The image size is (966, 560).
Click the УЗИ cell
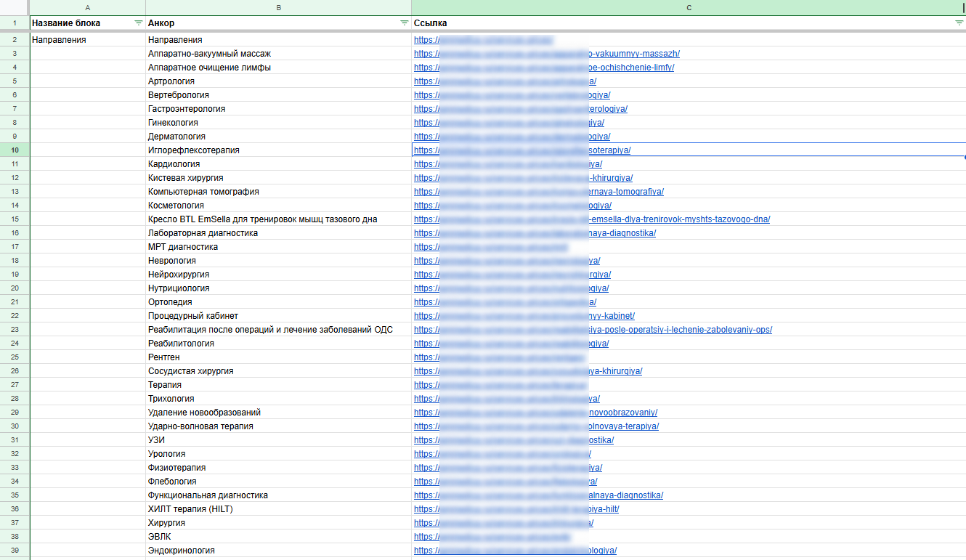coord(278,440)
